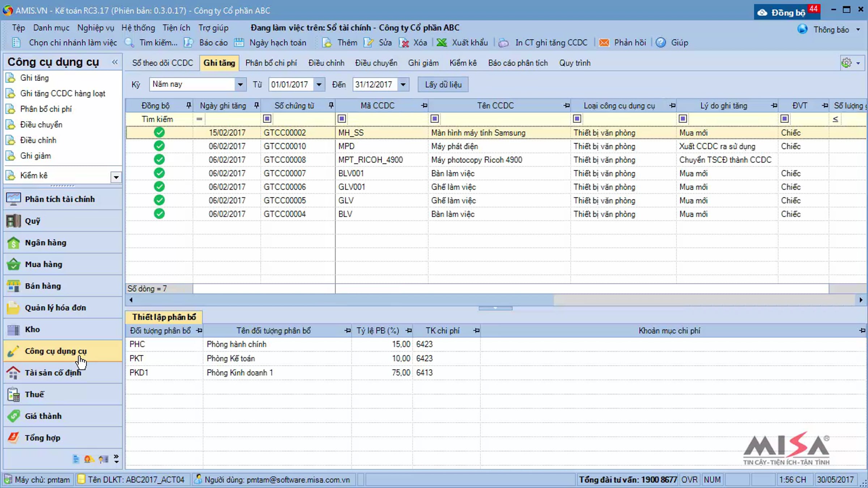Click the Chọn chi nhánh làm việc icon
The height and width of the screenshot is (488, 868).
(16, 43)
